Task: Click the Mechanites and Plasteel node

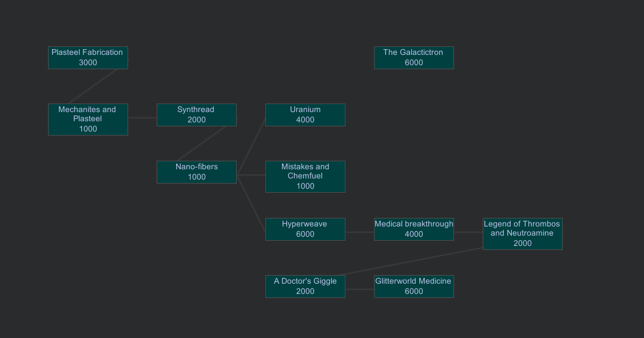Action: click(88, 120)
